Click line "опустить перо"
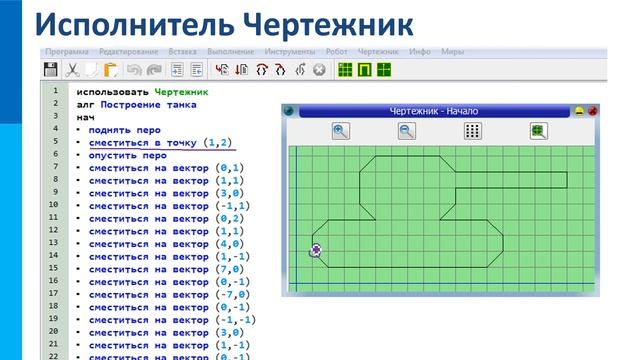 click(x=127, y=156)
